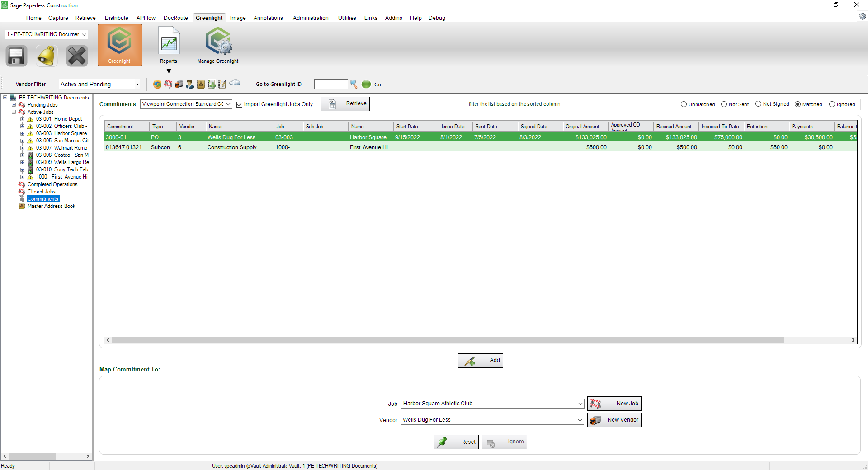The height and width of the screenshot is (470, 868).
Task: Expand the Pending Jobs tree node
Action: (x=14, y=105)
